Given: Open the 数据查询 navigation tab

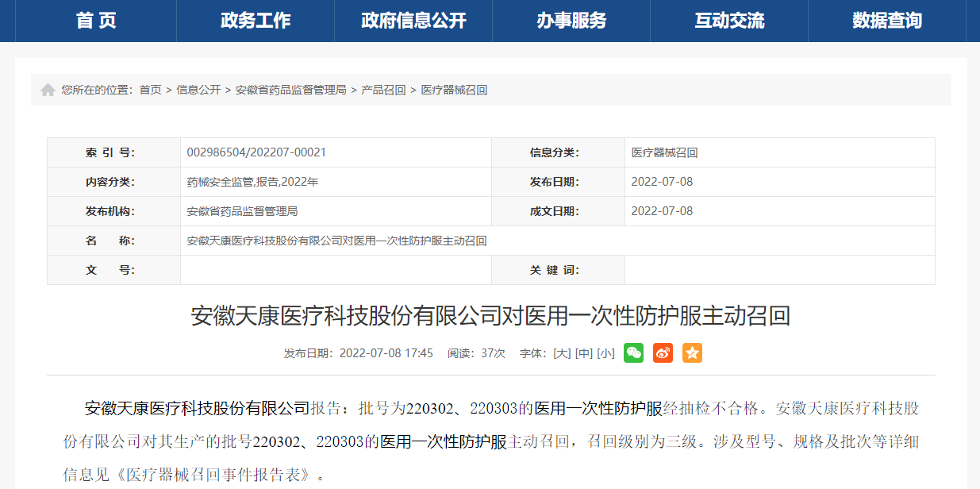Looking at the screenshot, I should pyautogui.click(x=887, y=21).
